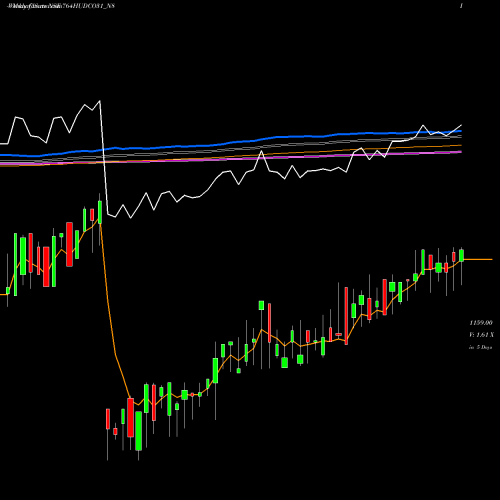
Task: Click the V: 1.61 X volume label
Action: [481, 335]
